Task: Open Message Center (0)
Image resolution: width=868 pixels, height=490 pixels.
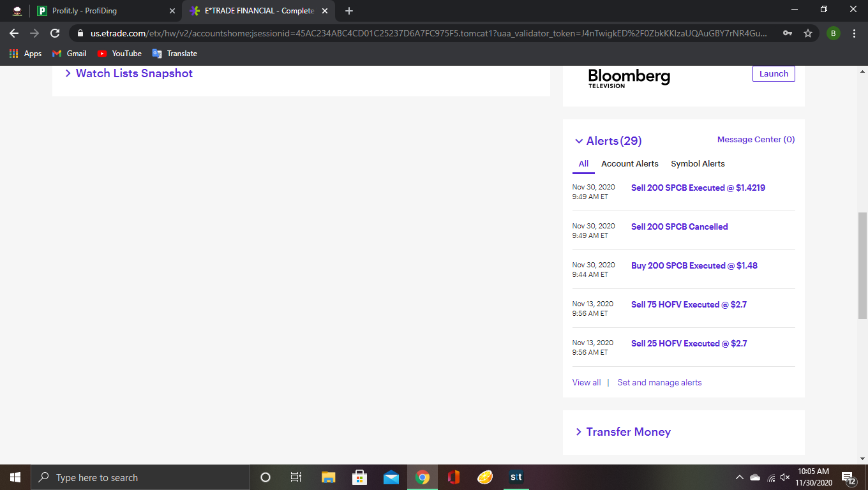Action: (x=756, y=140)
